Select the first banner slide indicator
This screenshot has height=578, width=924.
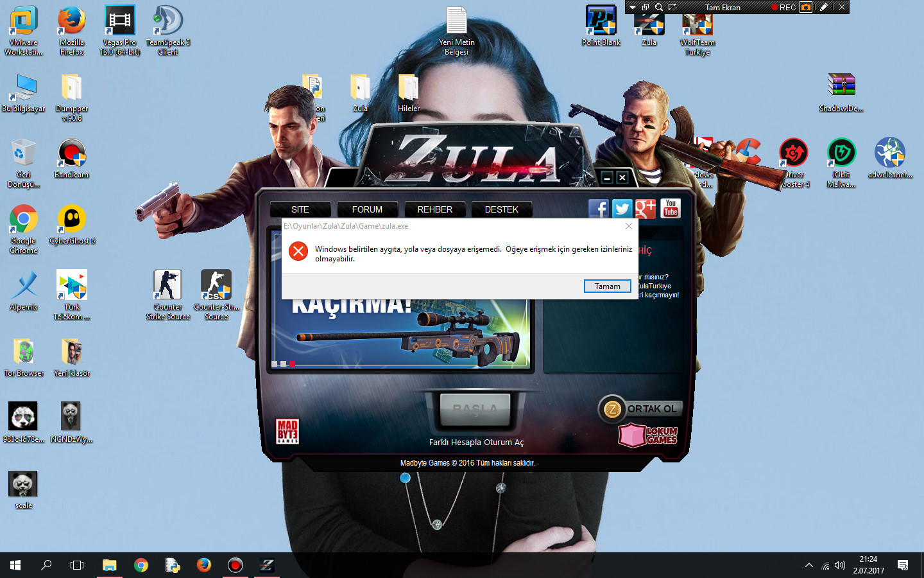[x=275, y=364]
